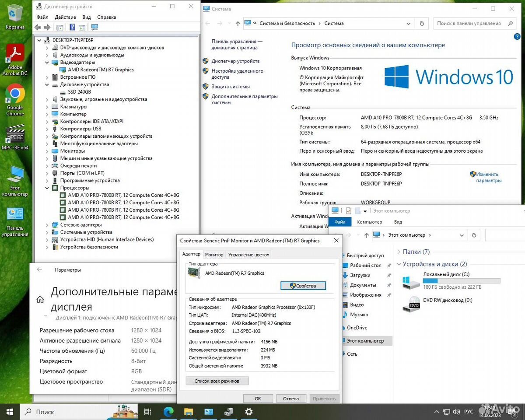Open Settings gear on the taskbar
Viewport: 525px width, 420px height.
pos(249,412)
